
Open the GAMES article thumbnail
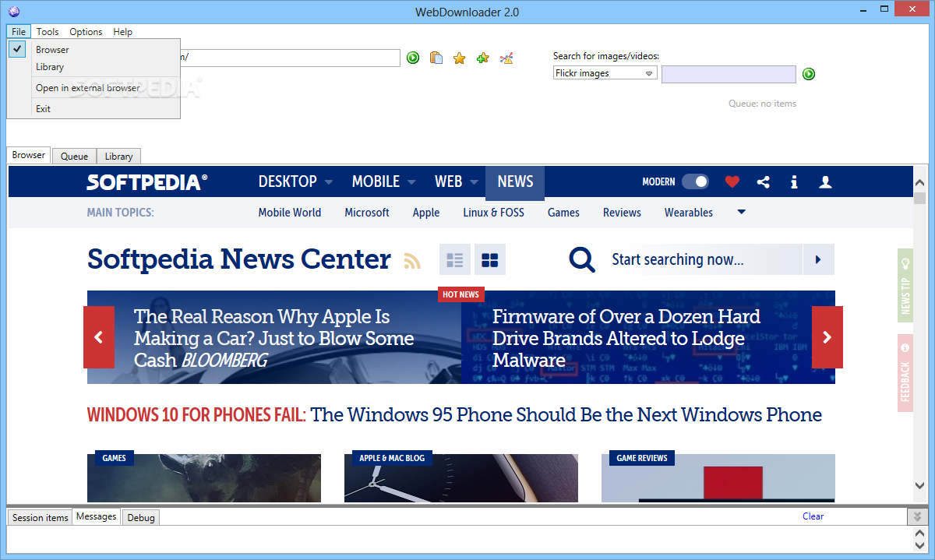204,478
